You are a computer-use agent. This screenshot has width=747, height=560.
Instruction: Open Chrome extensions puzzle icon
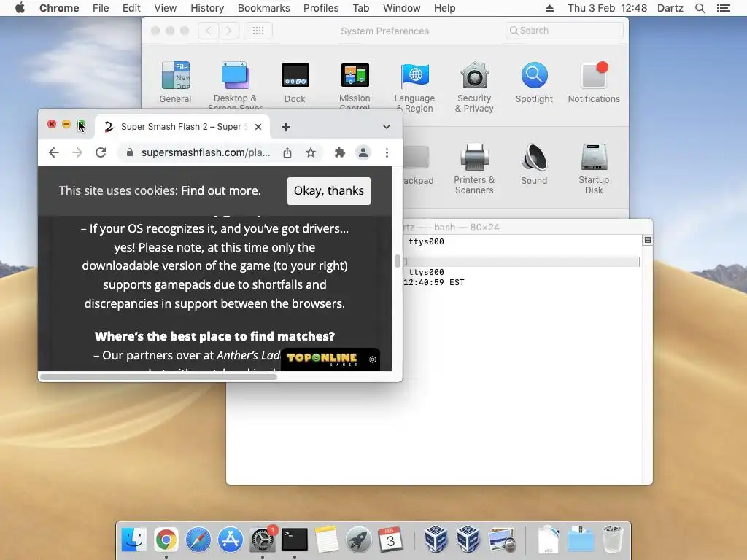[340, 152]
